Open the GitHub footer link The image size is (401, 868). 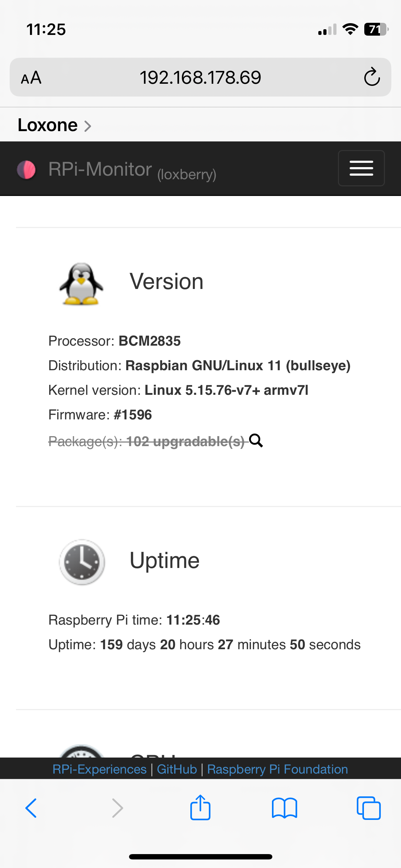click(177, 769)
